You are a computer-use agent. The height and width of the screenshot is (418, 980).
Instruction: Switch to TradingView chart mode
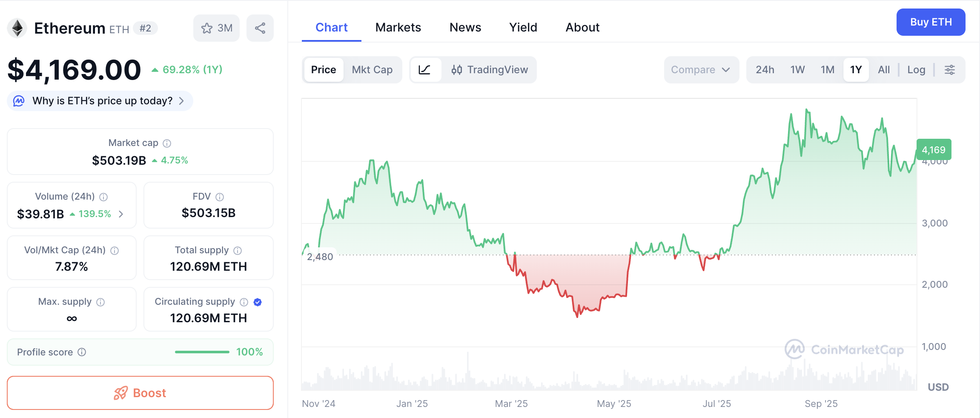pos(490,70)
